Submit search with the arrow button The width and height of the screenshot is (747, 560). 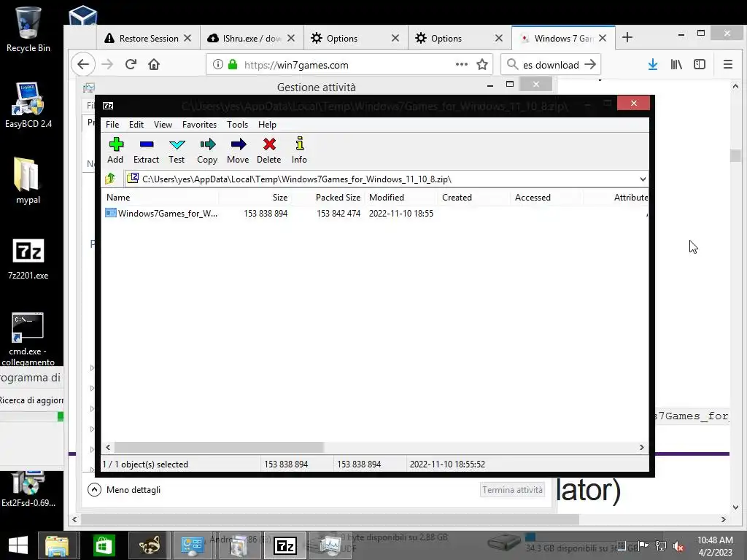(590, 64)
